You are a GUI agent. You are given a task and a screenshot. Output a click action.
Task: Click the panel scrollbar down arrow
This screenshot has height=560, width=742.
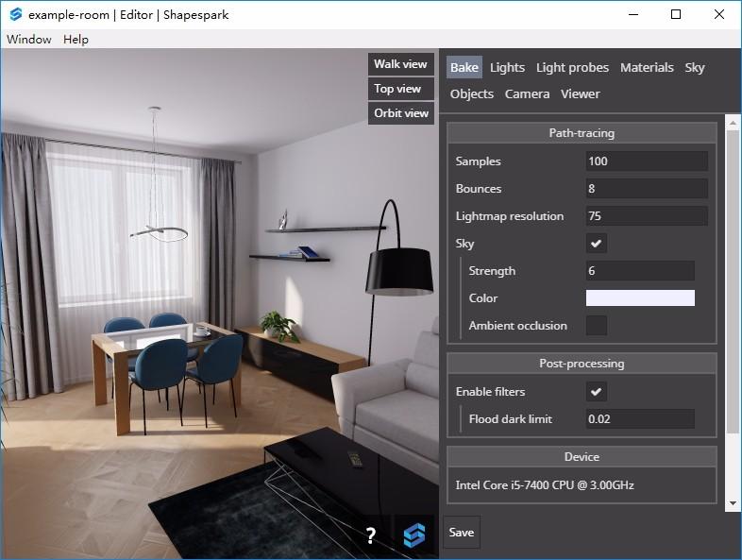(733, 503)
